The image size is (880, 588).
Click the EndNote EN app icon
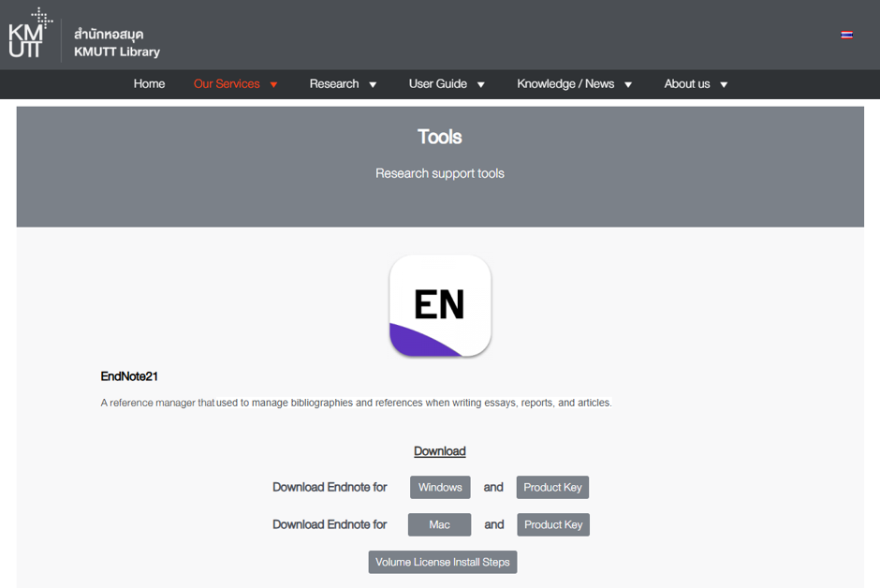[x=440, y=306]
